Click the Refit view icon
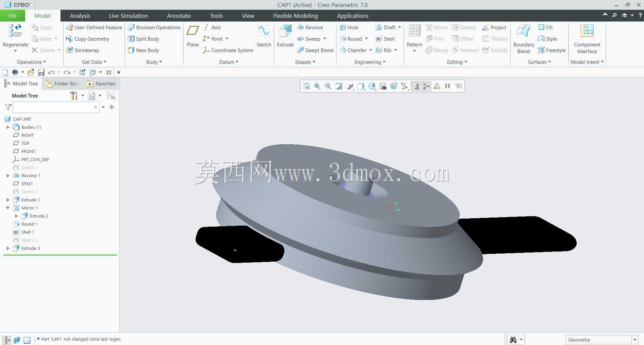The height and width of the screenshot is (345, 644). tap(307, 86)
